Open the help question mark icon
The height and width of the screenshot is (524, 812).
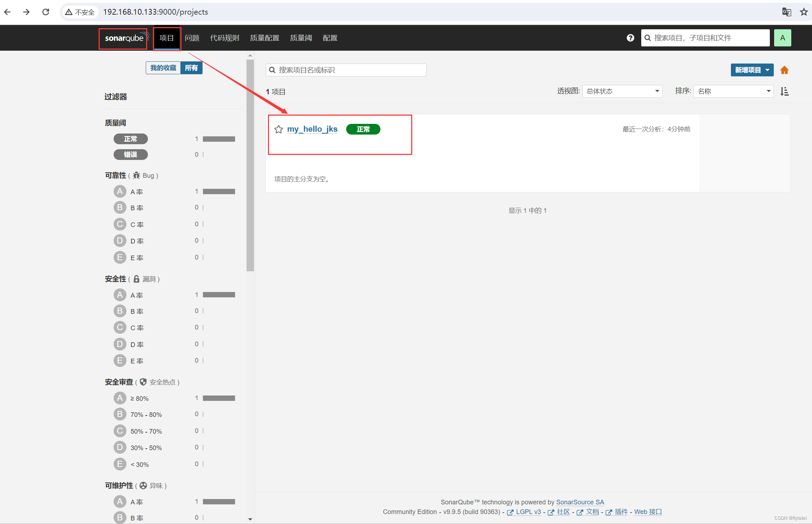(631, 38)
